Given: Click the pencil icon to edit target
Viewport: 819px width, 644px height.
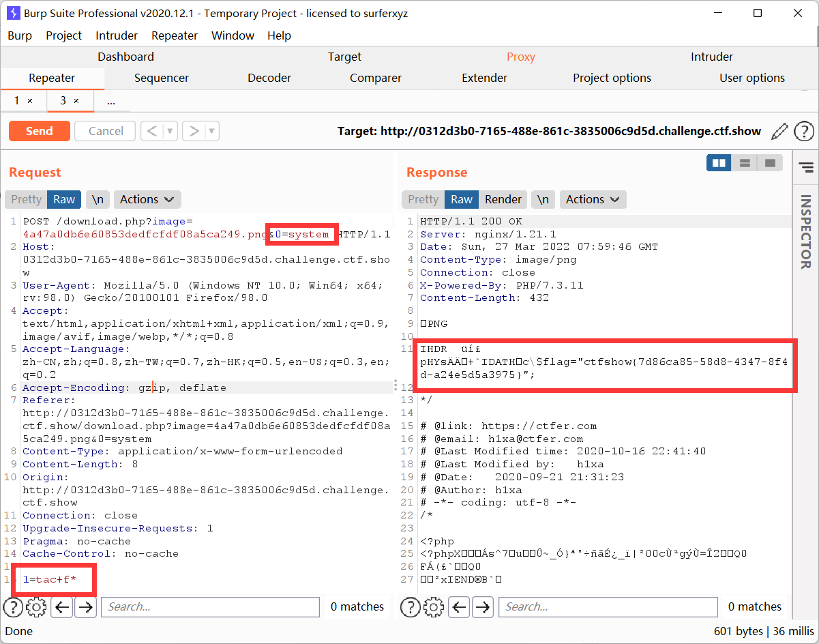Looking at the screenshot, I should [x=779, y=131].
